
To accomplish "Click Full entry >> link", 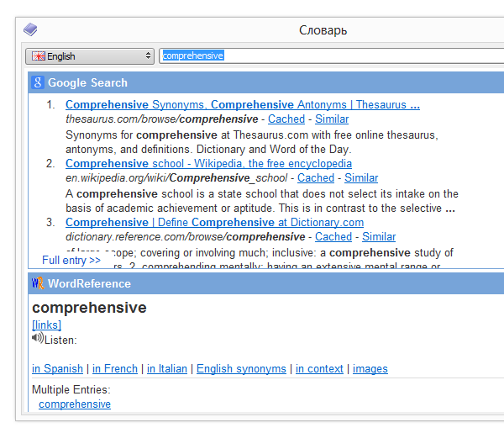I will click(71, 260).
